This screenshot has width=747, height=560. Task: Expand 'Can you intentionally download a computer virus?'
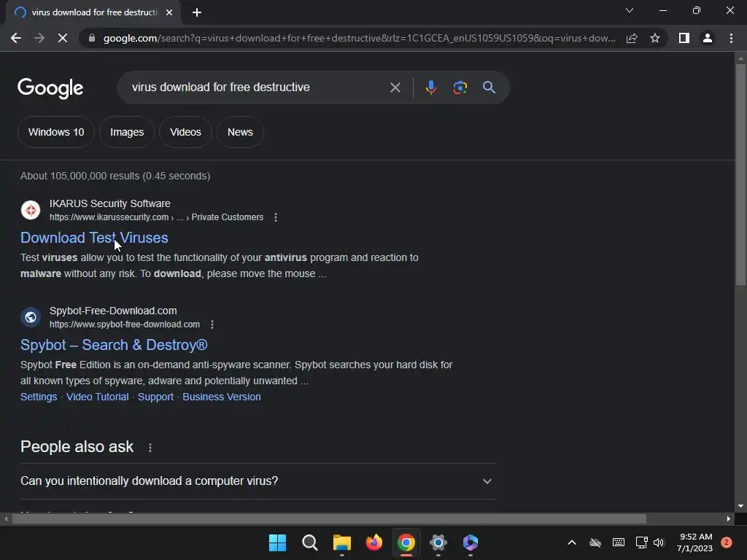tap(258, 481)
